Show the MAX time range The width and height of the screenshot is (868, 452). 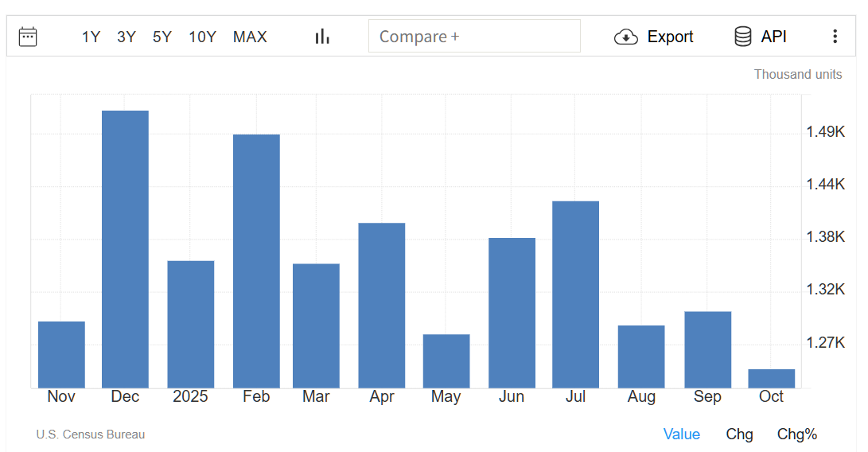(250, 37)
